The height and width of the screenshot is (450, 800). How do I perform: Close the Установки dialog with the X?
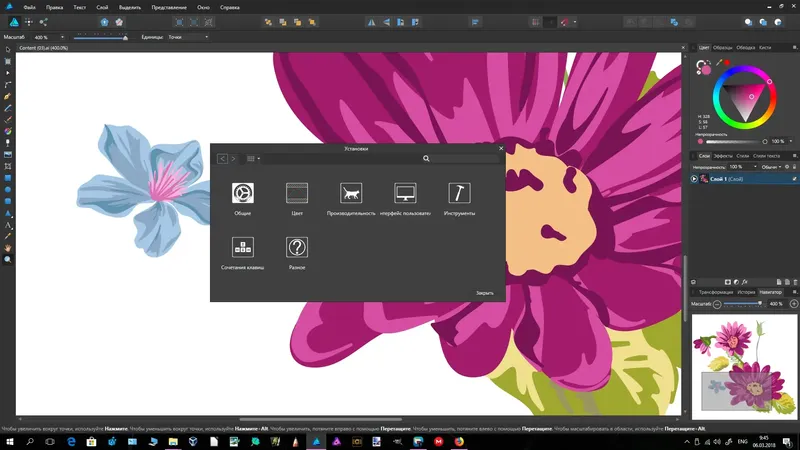[501, 148]
